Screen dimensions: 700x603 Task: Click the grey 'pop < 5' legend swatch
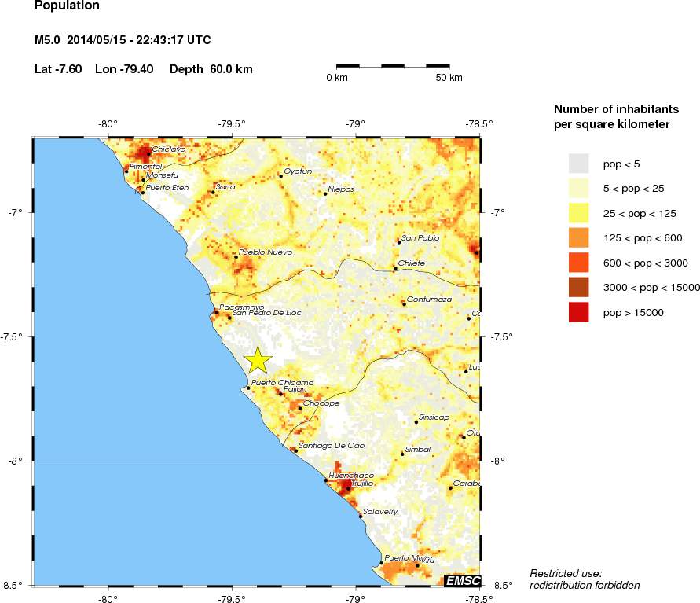point(578,164)
